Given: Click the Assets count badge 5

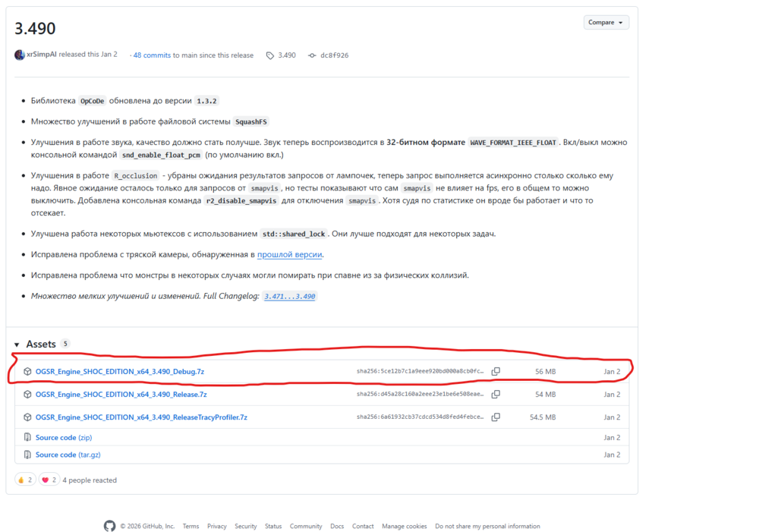Looking at the screenshot, I should tap(65, 344).
